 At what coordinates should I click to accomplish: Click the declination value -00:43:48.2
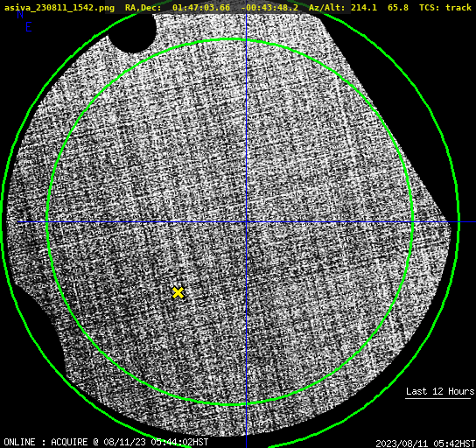pos(269,7)
